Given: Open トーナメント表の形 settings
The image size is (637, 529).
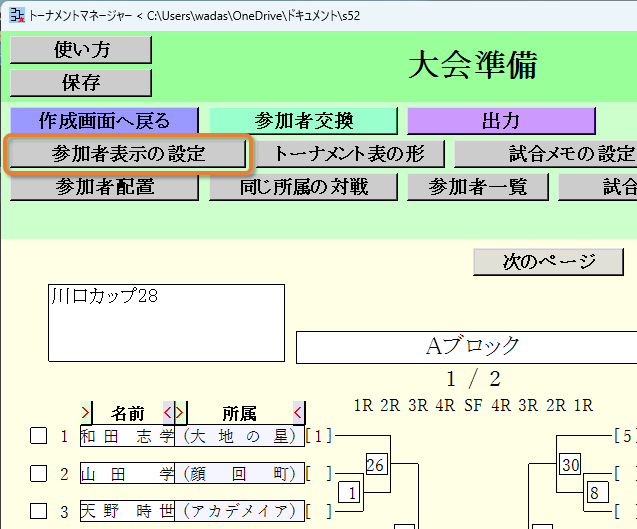Looking at the screenshot, I should pyautogui.click(x=350, y=154).
